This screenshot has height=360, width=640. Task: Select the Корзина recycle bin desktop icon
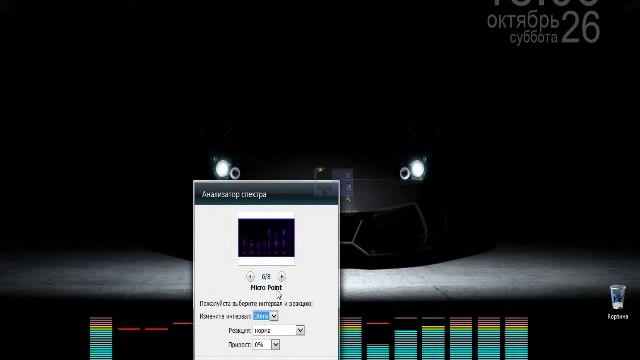618,302
